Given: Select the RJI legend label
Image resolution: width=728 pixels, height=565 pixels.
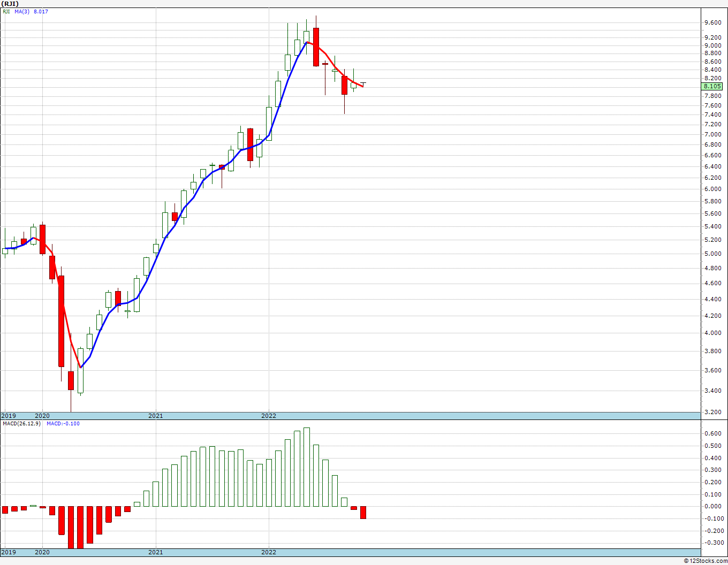Looking at the screenshot, I should pyautogui.click(x=6, y=11).
